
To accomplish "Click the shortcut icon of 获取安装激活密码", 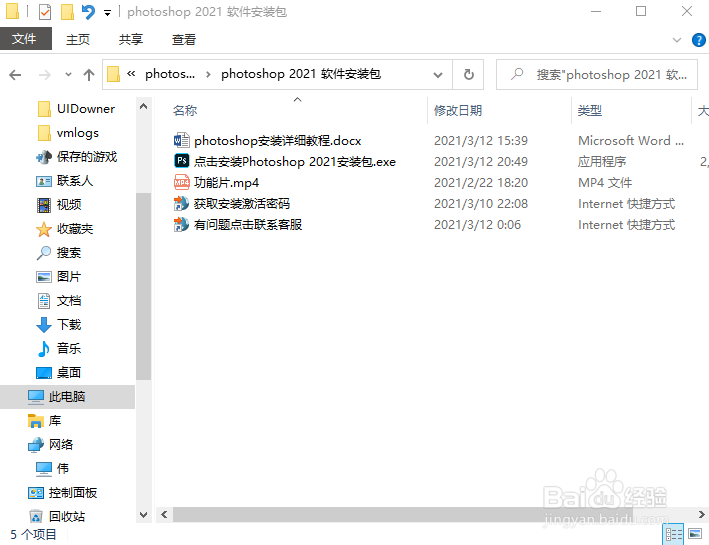I will click(x=181, y=204).
